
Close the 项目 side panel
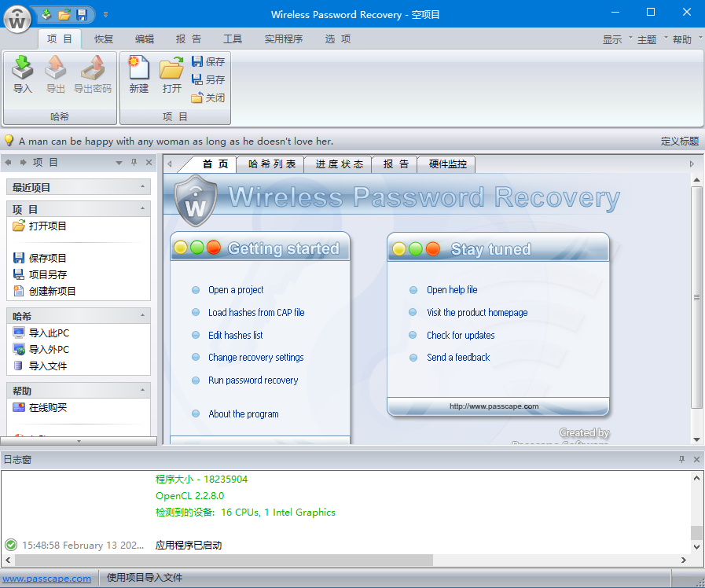[149, 162]
